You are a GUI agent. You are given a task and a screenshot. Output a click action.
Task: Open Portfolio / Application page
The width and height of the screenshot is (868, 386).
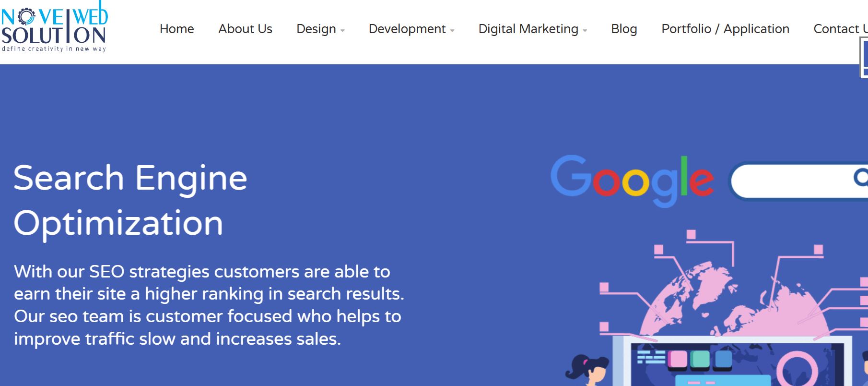(x=725, y=29)
